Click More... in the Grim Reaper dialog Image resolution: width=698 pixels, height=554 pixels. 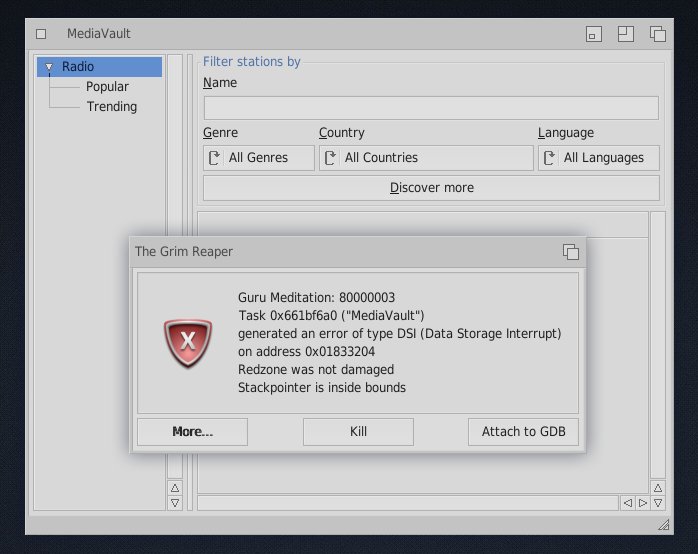192,432
